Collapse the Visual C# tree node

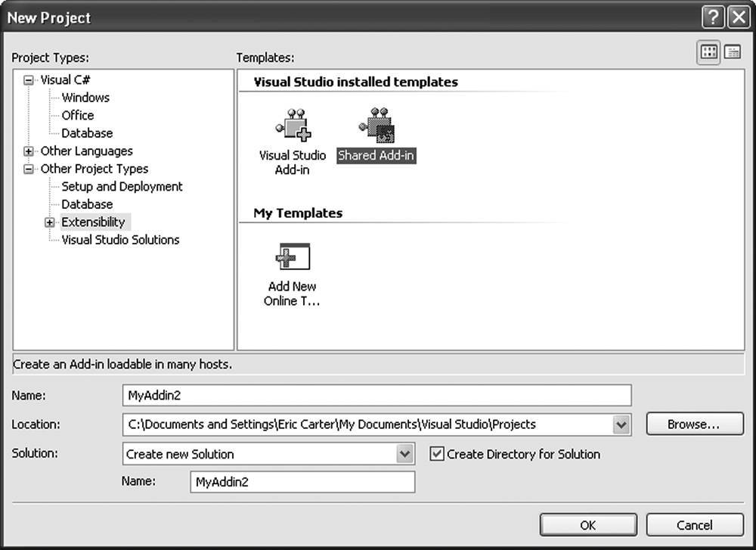coord(29,80)
